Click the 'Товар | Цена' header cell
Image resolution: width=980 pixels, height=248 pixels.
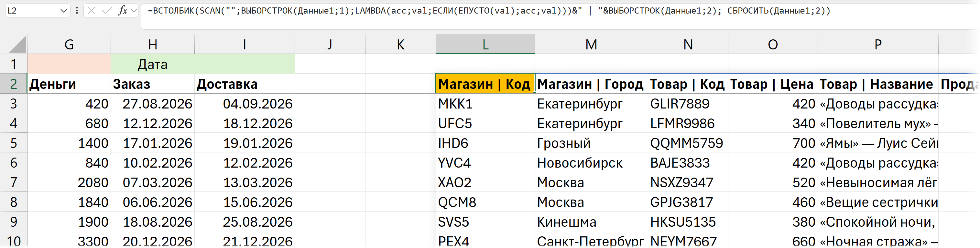point(773,84)
